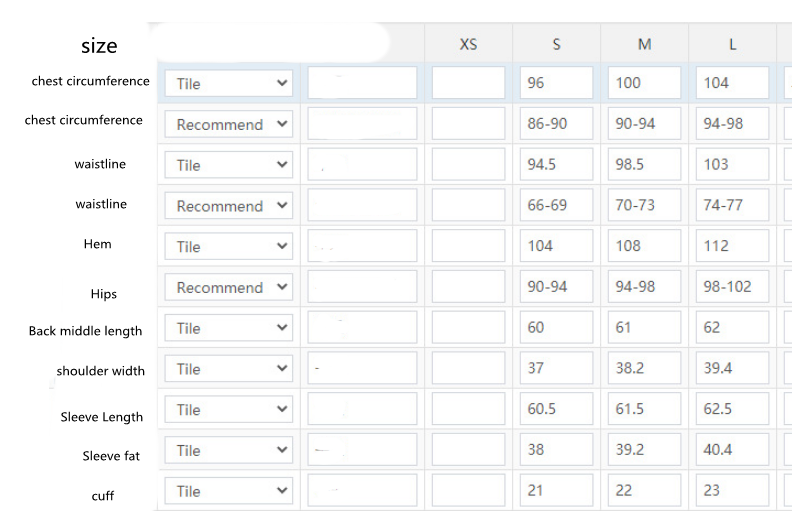Click the empty XS field in Hem row
The image size is (792, 519).
pyautogui.click(x=468, y=246)
